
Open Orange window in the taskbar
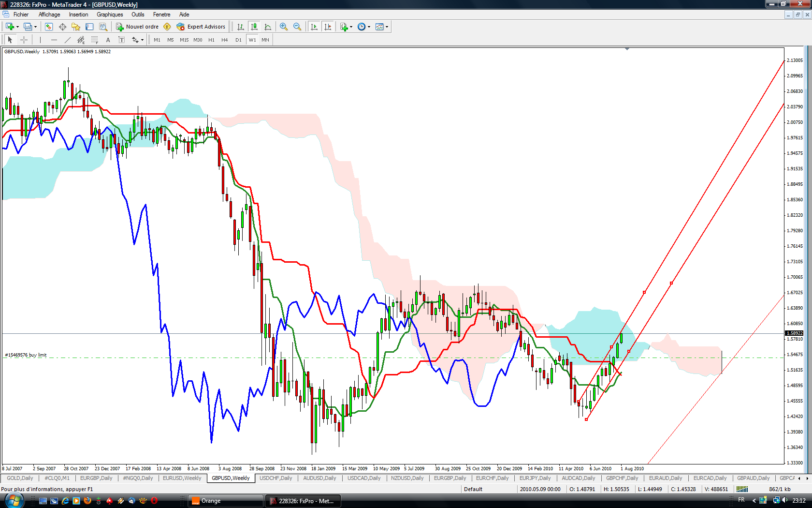225,501
